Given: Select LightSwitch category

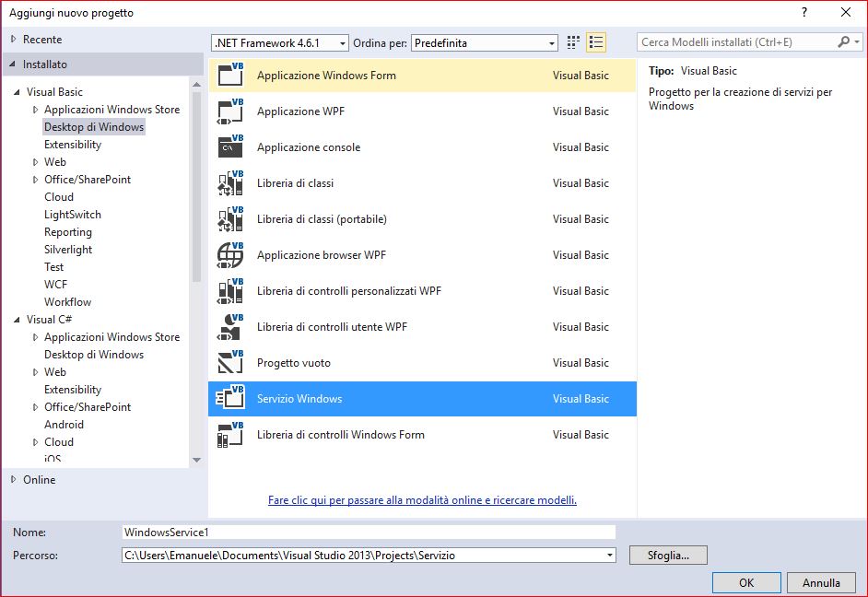Looking at the screenshot, I should point(73,214).
